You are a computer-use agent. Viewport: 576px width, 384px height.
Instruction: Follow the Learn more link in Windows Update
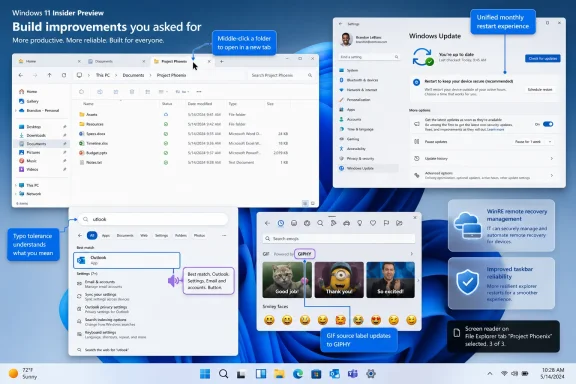point(496,130)
